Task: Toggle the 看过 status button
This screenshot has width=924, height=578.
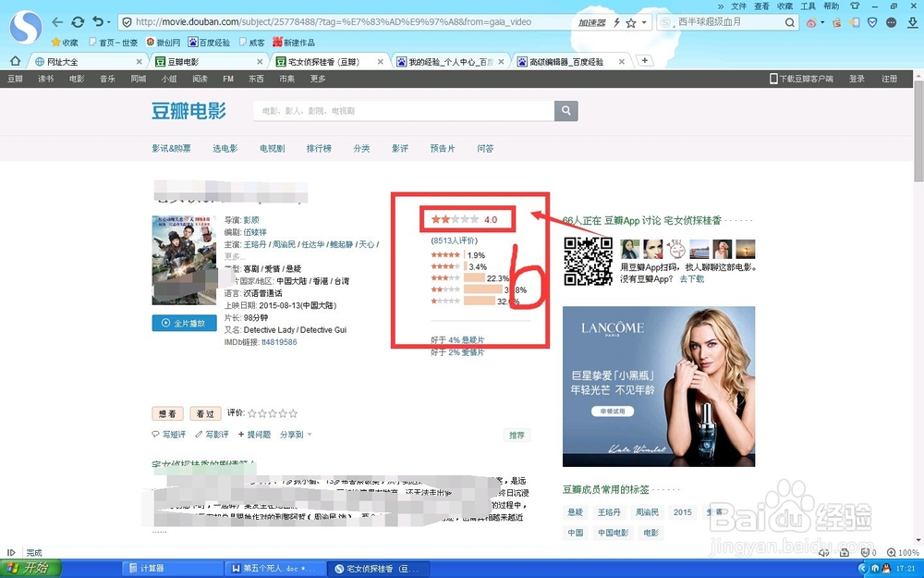Action: [x=205, y=413]
